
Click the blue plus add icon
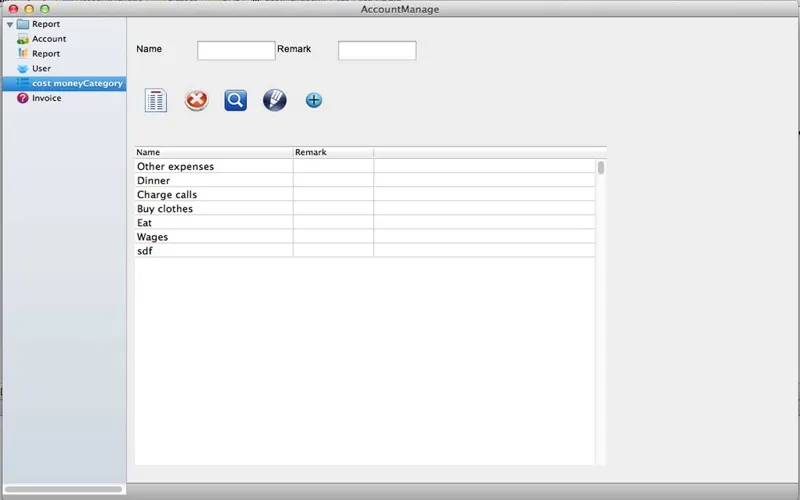click(x=314, y=100)
